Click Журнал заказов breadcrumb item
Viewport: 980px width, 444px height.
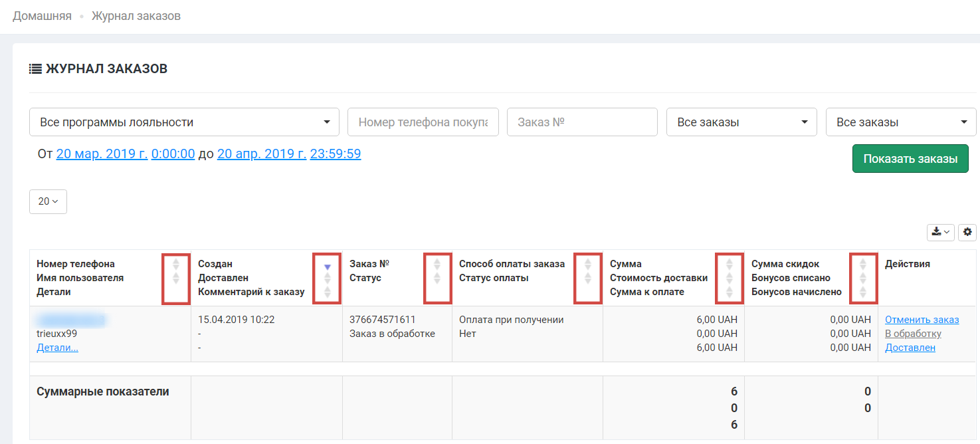(x=136, y=16)
